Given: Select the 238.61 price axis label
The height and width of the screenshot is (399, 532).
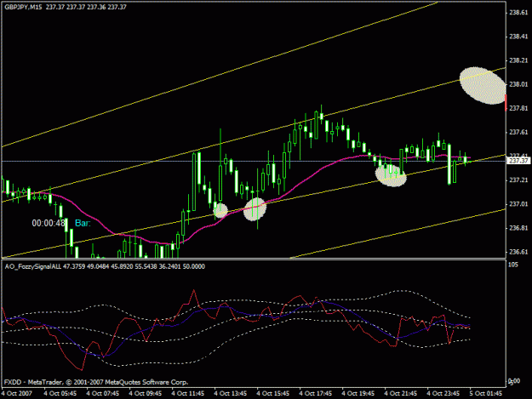Looking at the screenshot, I should [518, 13].
